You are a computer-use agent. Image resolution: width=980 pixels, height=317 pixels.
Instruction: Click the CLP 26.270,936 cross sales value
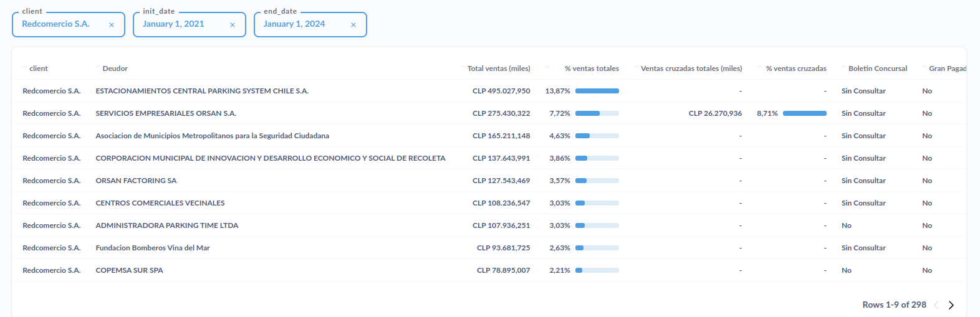pos(716,113)
